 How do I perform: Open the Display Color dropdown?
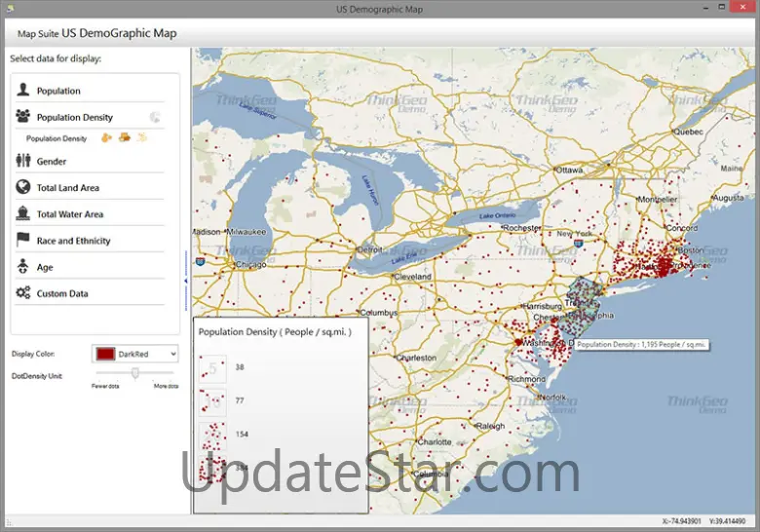[x=172, y=354]
